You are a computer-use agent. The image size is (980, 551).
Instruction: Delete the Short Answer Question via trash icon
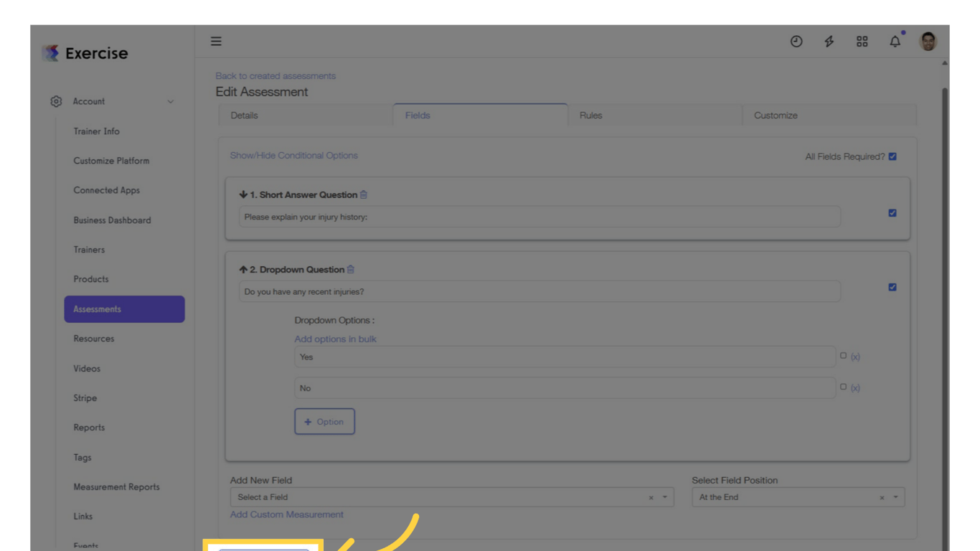pyautogui.click(x=363, y=194)
